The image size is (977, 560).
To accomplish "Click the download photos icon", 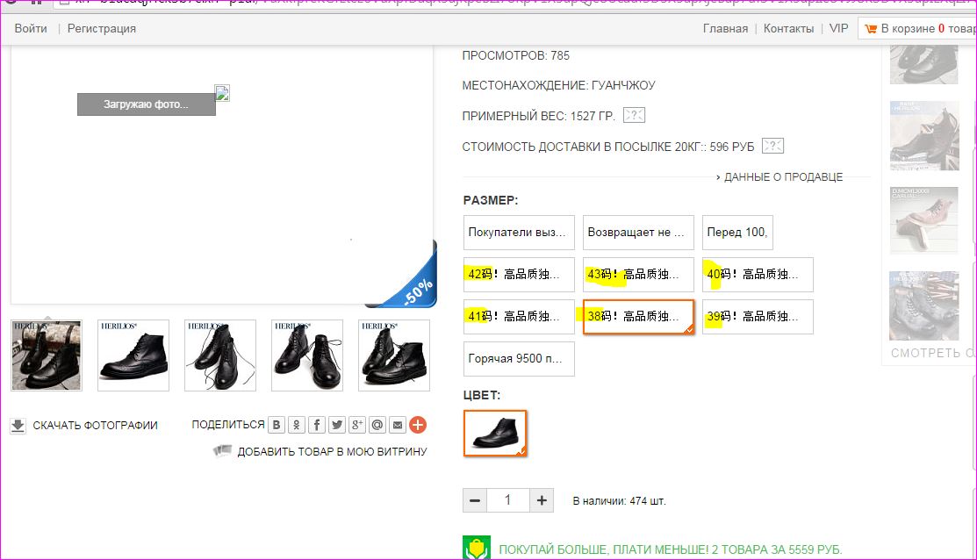I will click(x=18, y=426).
